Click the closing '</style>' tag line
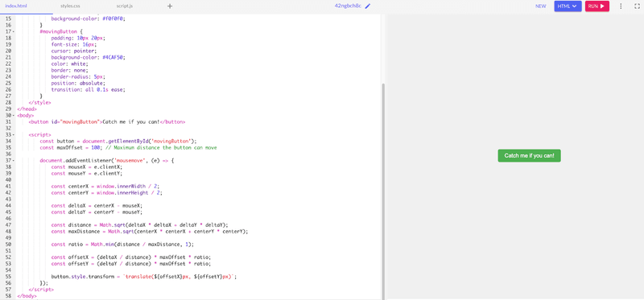The image size is (644, 300). click(39, 102)
